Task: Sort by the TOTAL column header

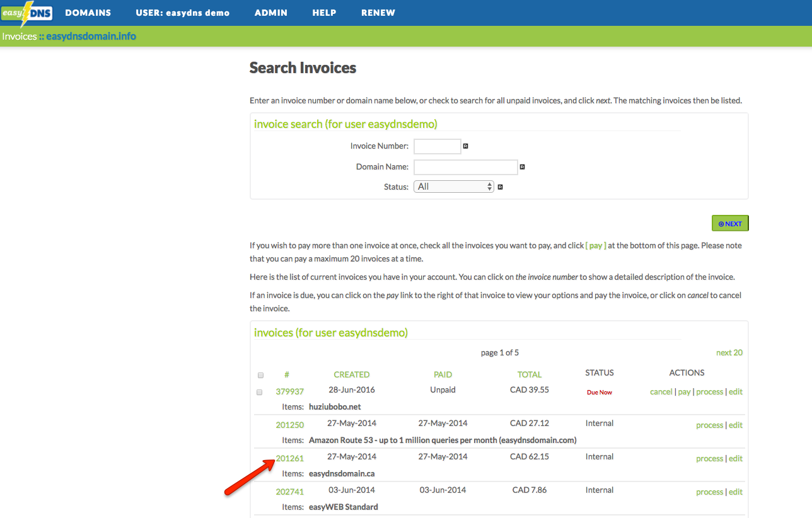Action: [530, 374]
